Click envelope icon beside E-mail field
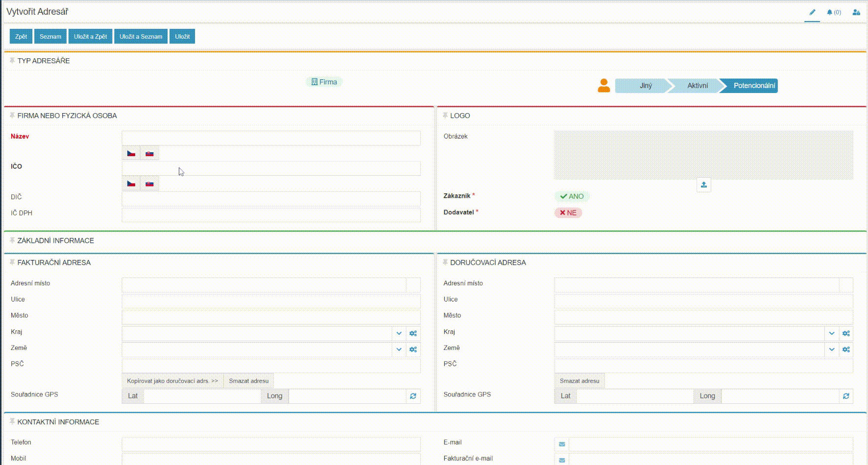This screenshot has height=465, width=868. [562, 444]
